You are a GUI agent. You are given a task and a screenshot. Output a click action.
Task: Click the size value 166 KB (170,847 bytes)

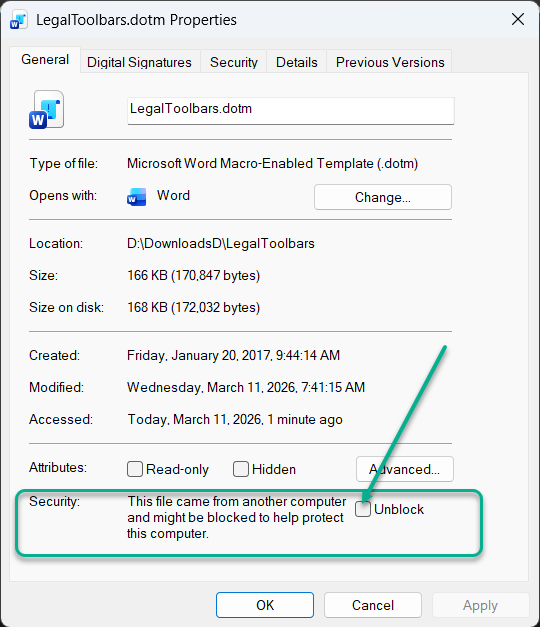point(194,276)
